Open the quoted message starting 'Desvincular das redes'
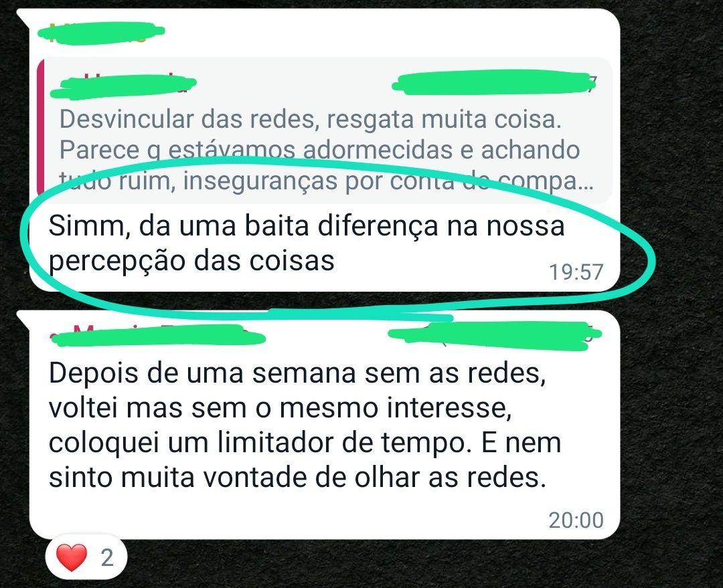Image resolution: width=723 pixels, height=588 pixels. click(325, 131)
